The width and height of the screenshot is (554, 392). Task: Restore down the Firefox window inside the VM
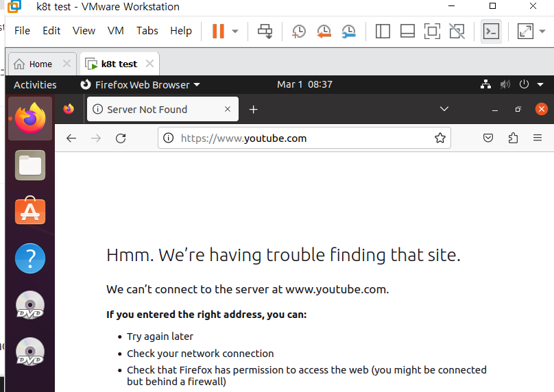[518, 109]
